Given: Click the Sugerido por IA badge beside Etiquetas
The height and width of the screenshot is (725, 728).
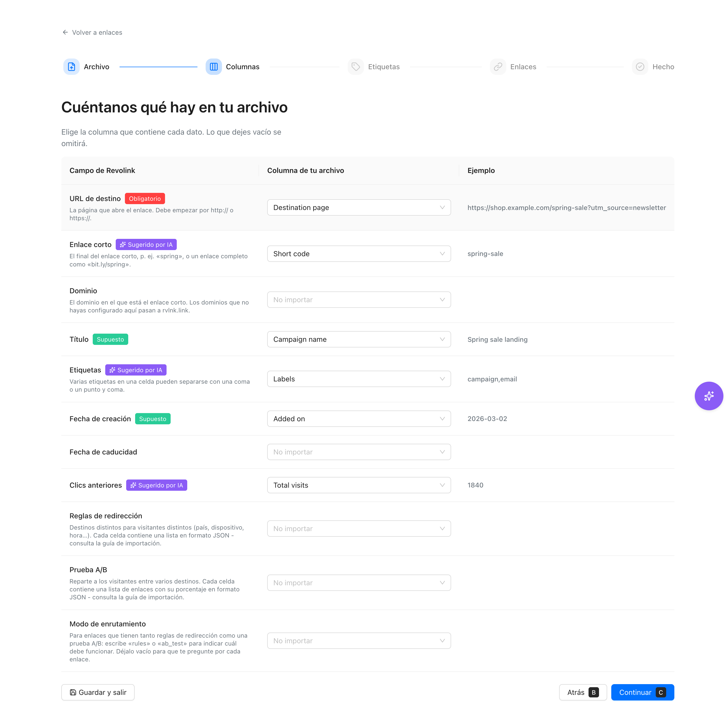Looking at the screenshot, I should tap(136, 370).
